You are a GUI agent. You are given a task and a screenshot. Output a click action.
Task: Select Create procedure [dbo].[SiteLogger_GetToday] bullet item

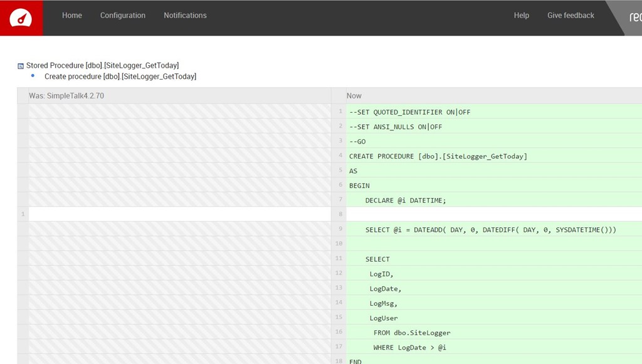[120, 76]
